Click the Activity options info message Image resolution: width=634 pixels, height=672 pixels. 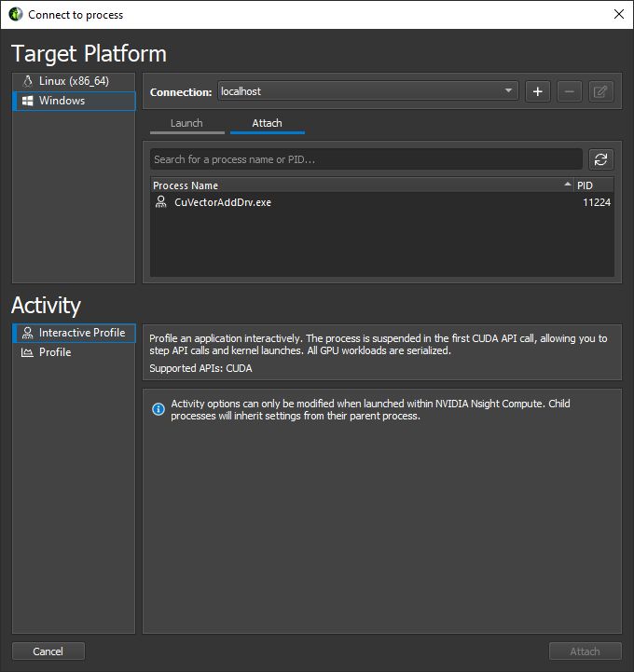[370, 410]
